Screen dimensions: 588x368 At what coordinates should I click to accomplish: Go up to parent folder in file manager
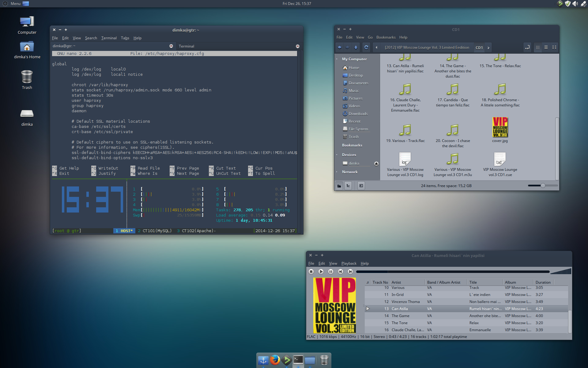(x=356, y=48)
